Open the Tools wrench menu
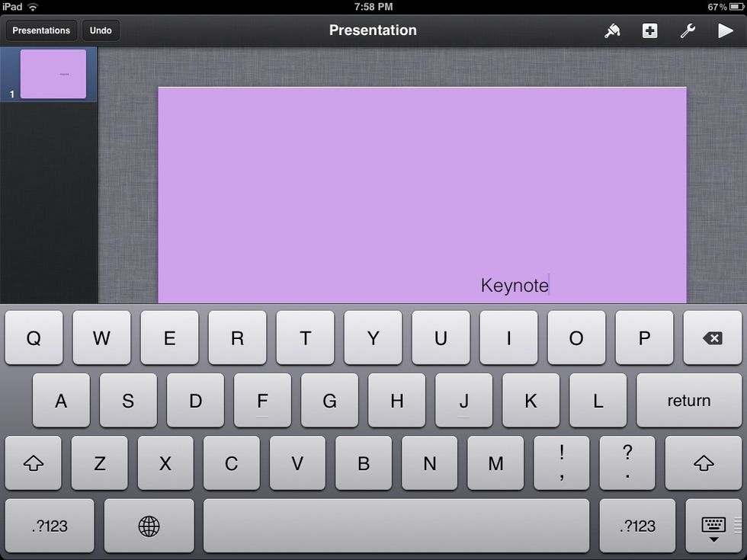This screenshot has width=747, height=560. [x=688, y=30]
